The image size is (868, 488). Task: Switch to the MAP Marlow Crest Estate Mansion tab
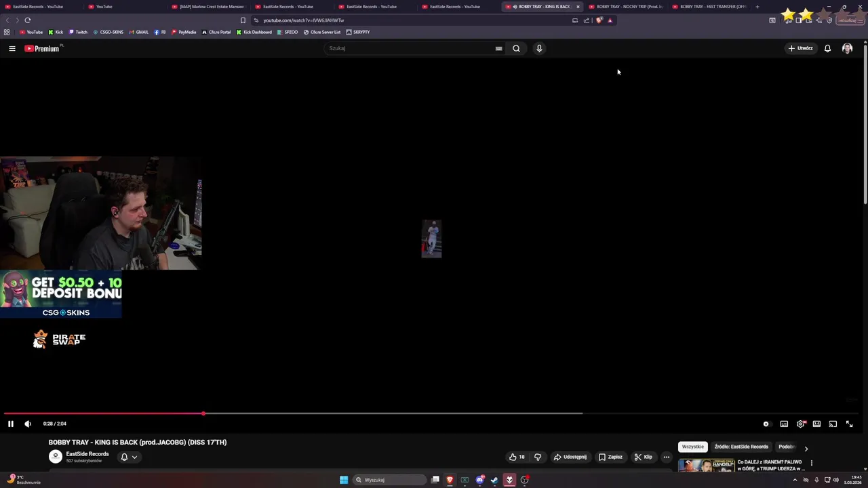click(x=208, y=7)
